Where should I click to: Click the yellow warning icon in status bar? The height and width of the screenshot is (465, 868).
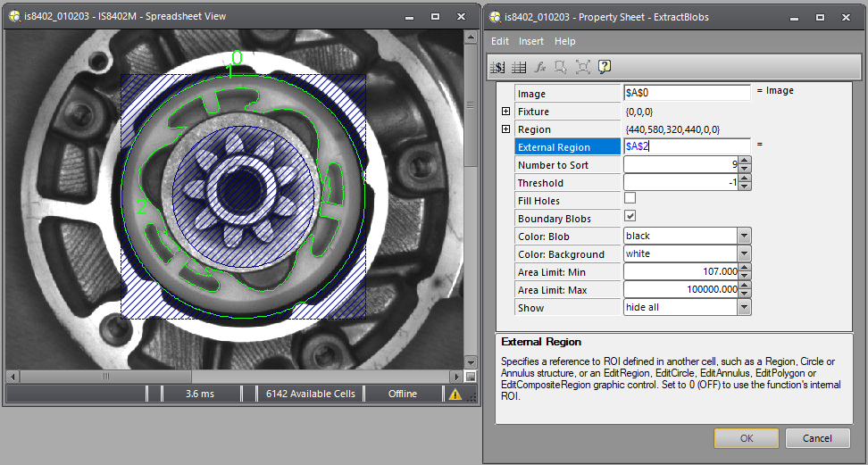click(455, 394)
